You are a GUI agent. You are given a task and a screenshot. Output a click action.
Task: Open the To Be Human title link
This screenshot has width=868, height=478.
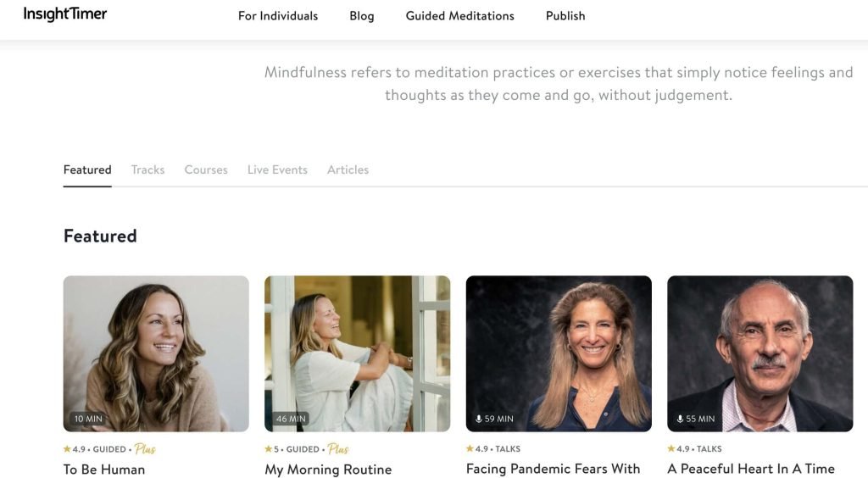pyautogui.click(x=104, y=470)
